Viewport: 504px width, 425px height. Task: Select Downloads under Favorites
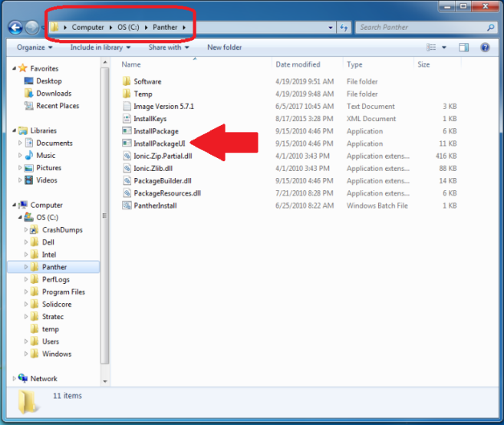coord(54,94)
